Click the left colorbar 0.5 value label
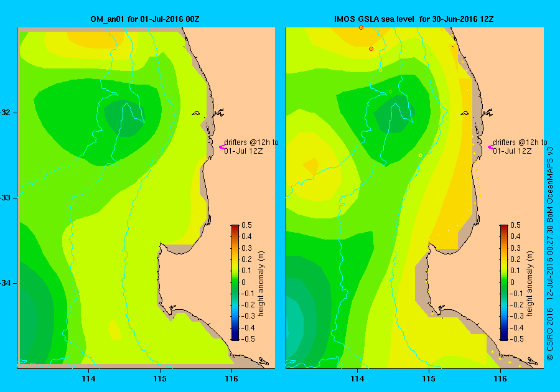 pos(247,225)
